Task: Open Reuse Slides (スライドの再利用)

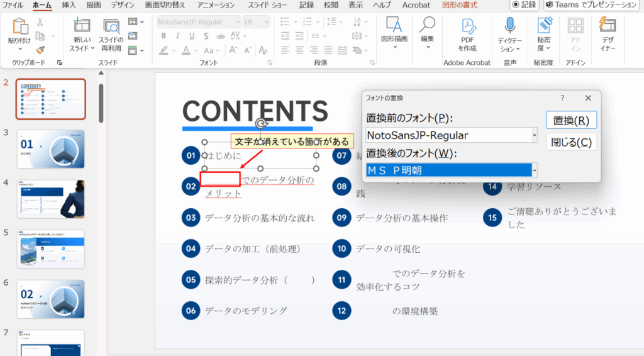Action: click(x=111, y=27)
